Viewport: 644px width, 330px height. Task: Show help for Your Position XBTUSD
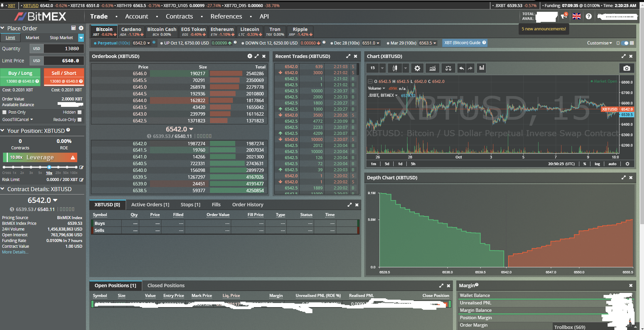click(68, 130)
